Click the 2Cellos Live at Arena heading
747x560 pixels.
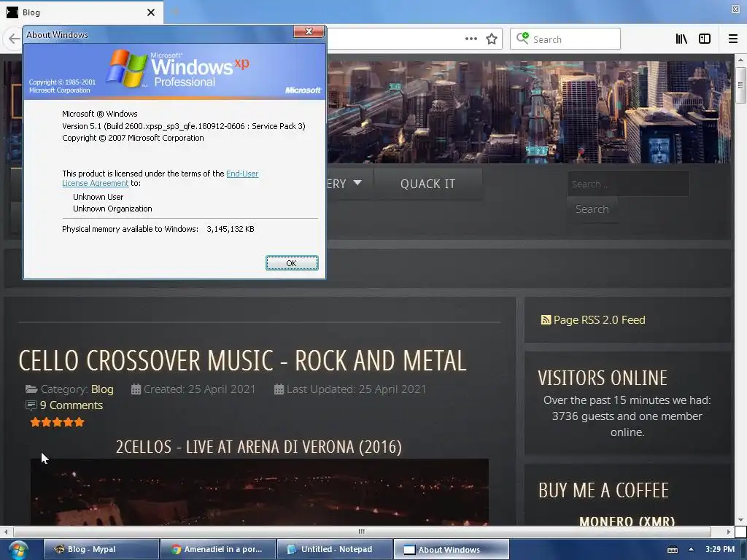pyautogui.click(x=259, y=447)
